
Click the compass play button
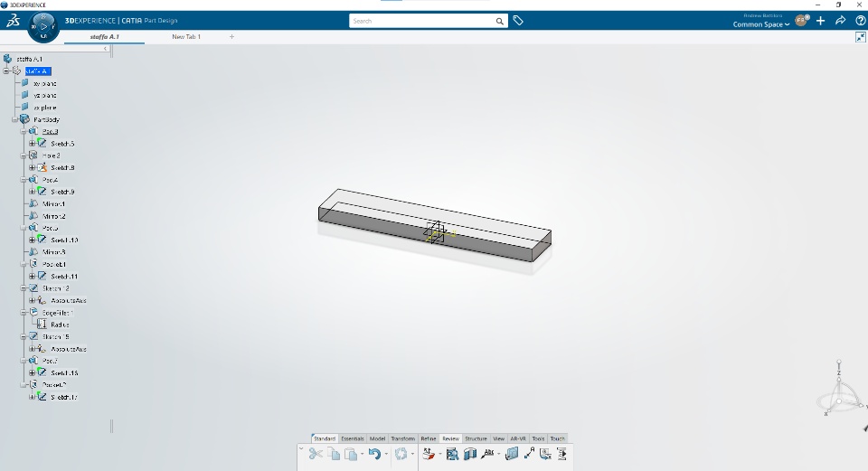click(43, 26)
